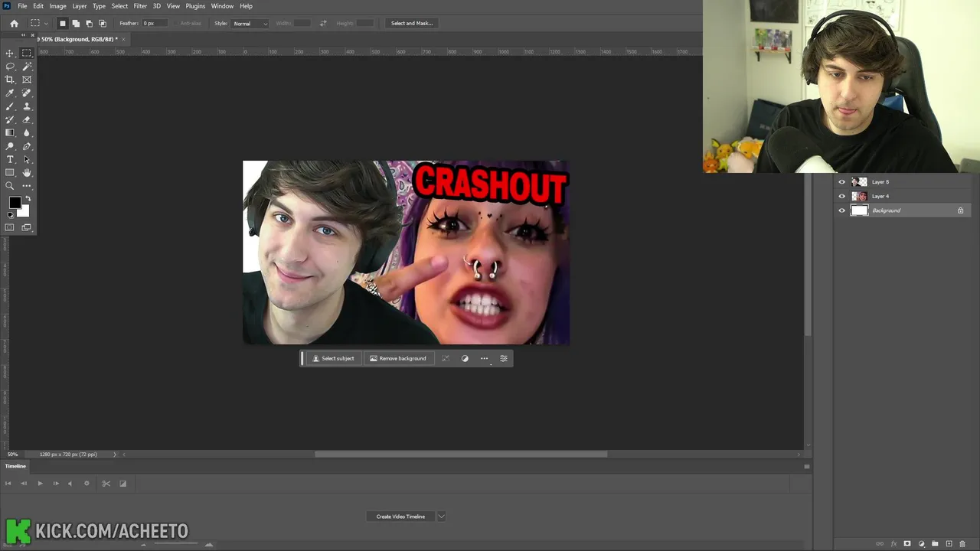Hide the Background layer via eye icon
The height and width of the screenshot is (551, 980).
coord(841,210)
